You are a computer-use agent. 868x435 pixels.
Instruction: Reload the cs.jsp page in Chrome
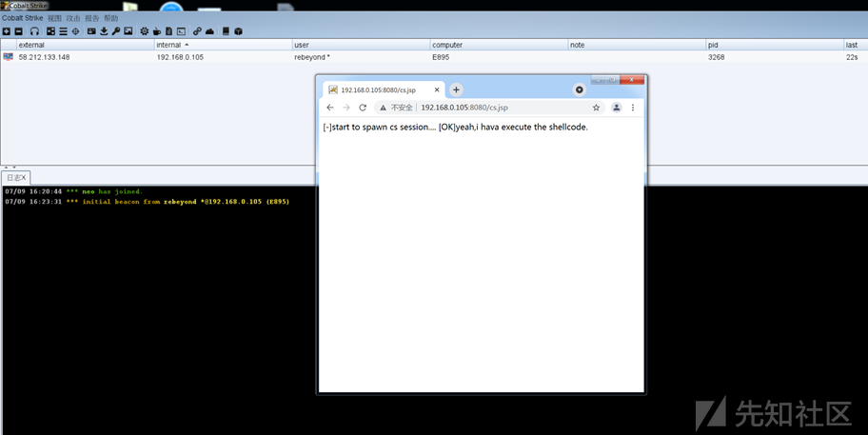pyautogui.click(x=363, y=108)
